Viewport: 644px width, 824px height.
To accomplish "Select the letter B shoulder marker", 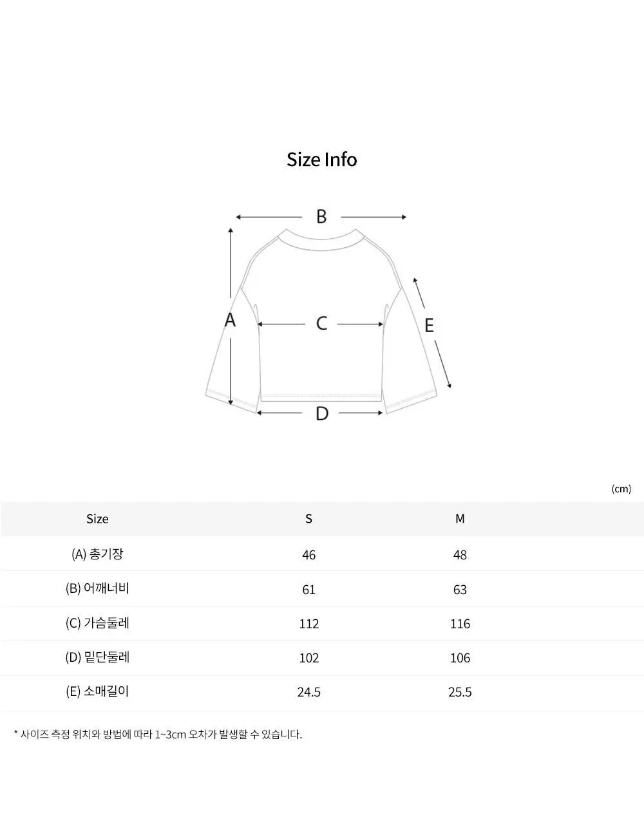I will 321,217.
